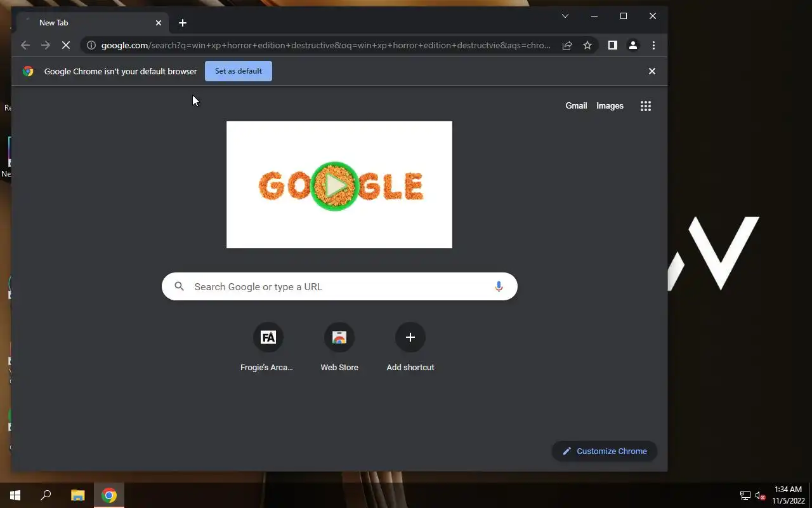Image resolution: width=812 pixels, height=508 pixels.
Task: Share this page icon in address bar
Action: pyautogui.click(x=567, y=45)
